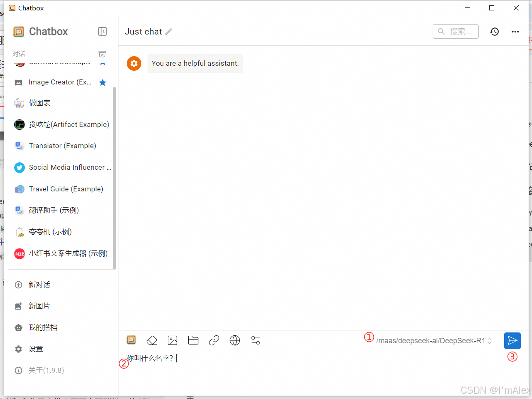Click the info icon beside 关于(1.9.8)
The image size is (532, 399).
[x=18, y=370]
